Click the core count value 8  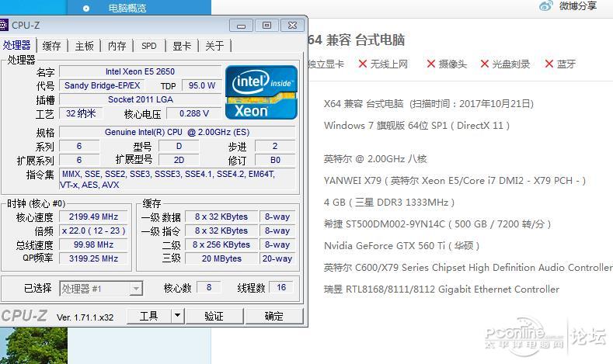pos(209,287)
